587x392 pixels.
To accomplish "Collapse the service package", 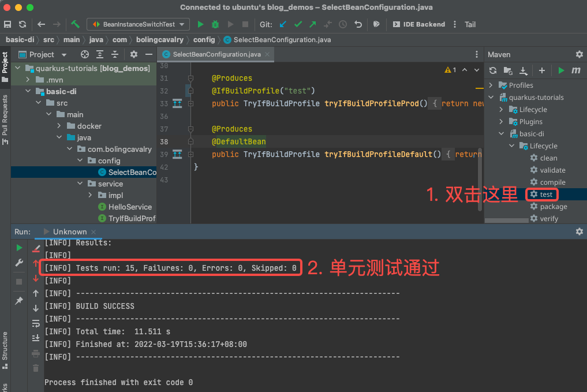I will coord(80,184).
